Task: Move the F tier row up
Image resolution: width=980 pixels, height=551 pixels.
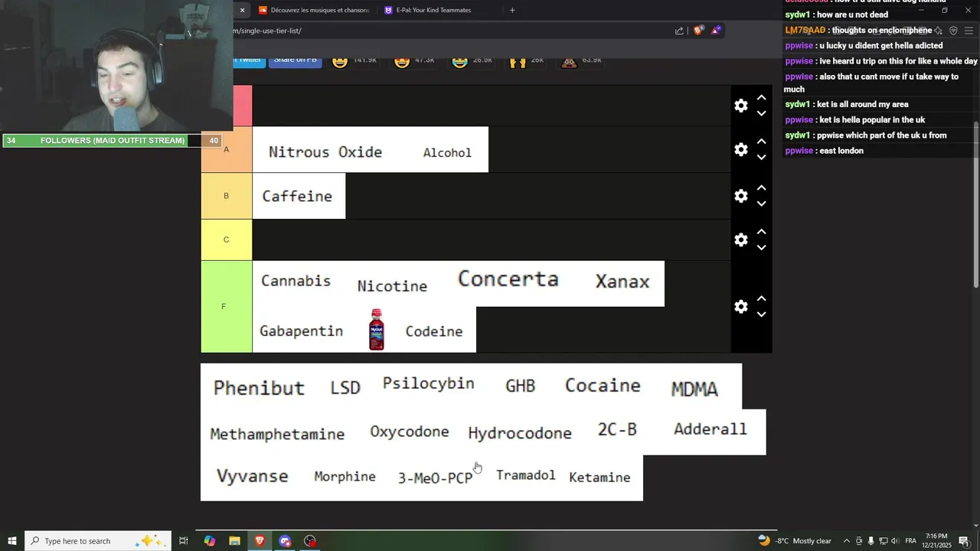Action: click(761, 298)
